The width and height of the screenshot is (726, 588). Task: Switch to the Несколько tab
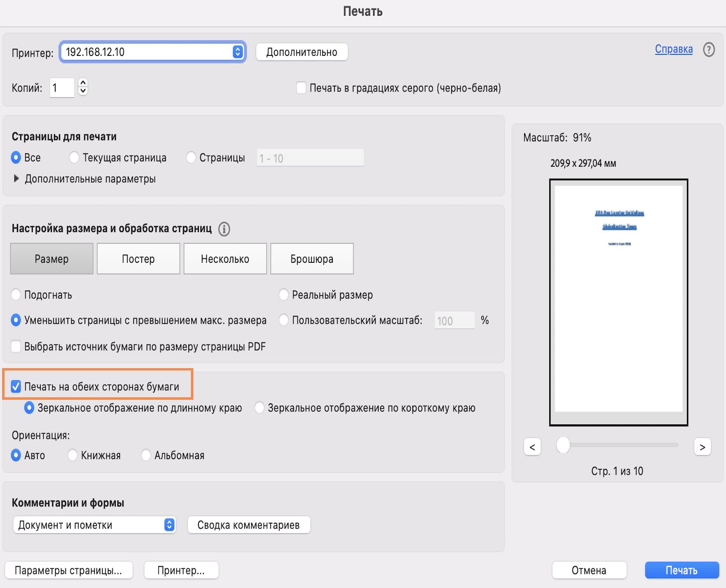[225, 259]
